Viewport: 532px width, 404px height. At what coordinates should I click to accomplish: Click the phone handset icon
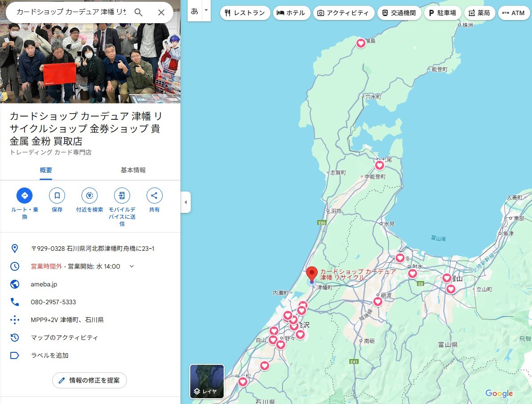15,302
